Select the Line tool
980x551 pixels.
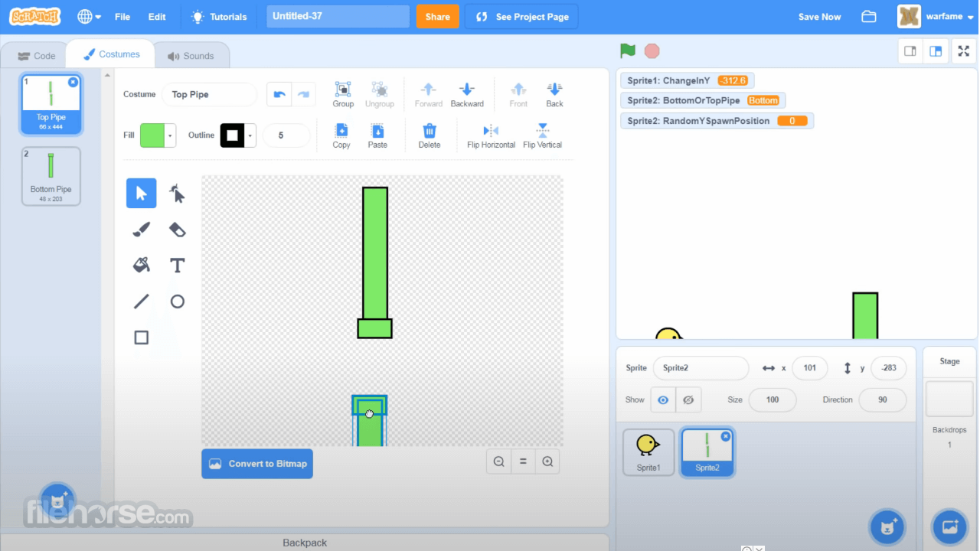142,302
